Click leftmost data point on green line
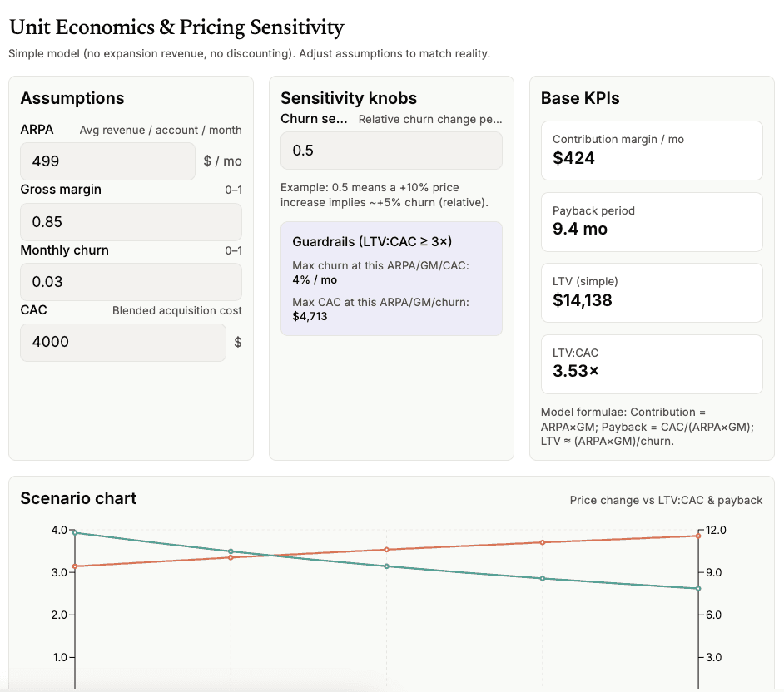 [75, 532]
